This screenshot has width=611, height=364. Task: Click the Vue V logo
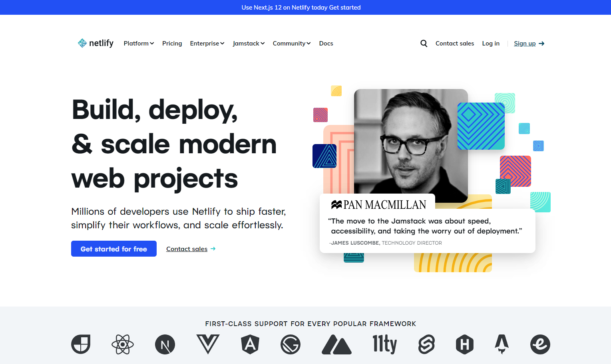point(208,344)
